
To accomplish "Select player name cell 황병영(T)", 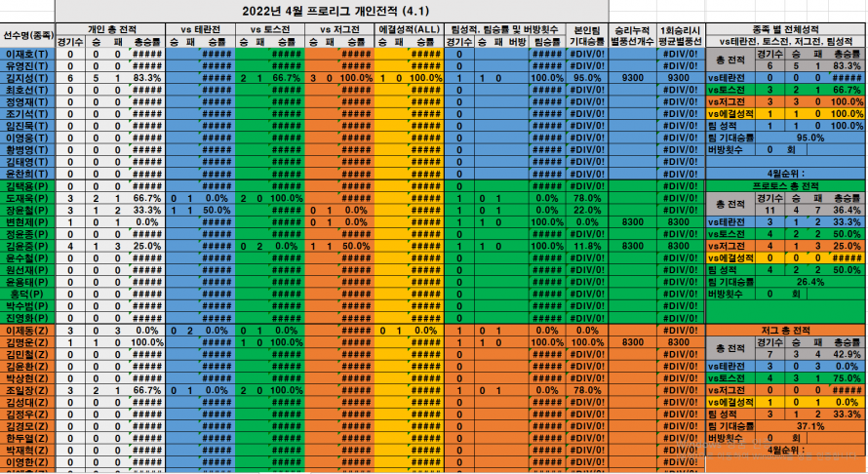I will pyautogui.click(x=27, y=150).
